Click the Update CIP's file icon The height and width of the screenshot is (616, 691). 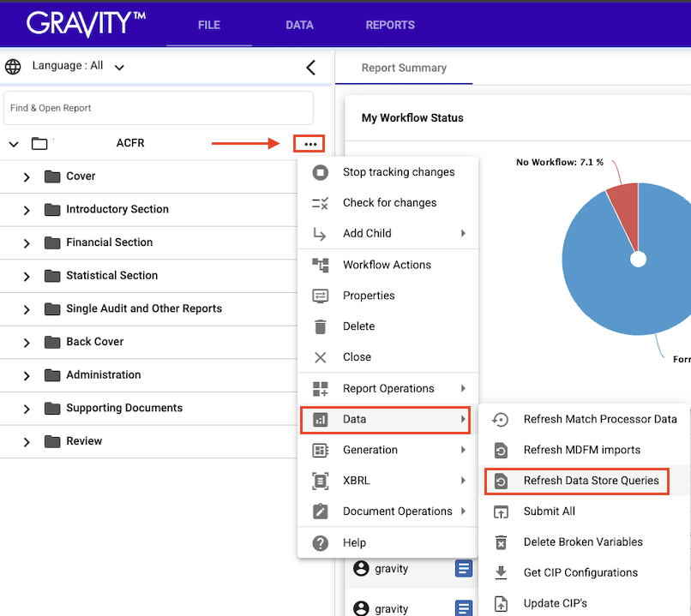[501, 604]
